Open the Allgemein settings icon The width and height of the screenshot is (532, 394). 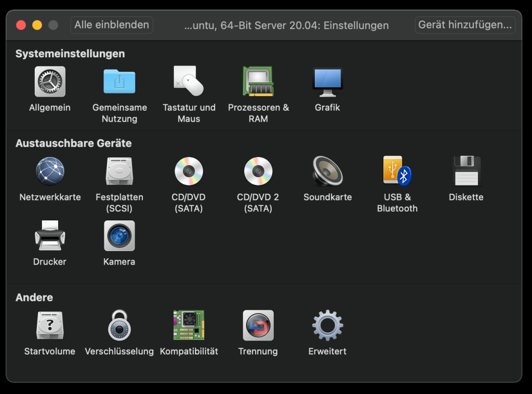click(50, 82)
